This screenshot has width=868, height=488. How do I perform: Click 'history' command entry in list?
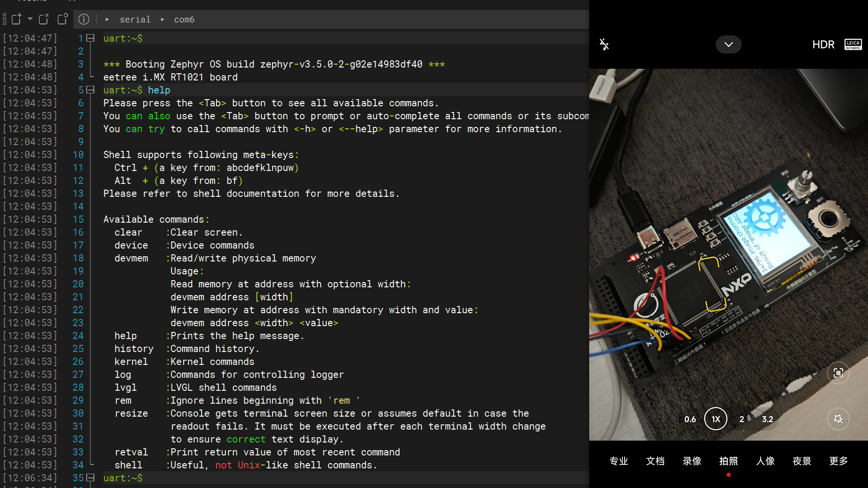134,349
